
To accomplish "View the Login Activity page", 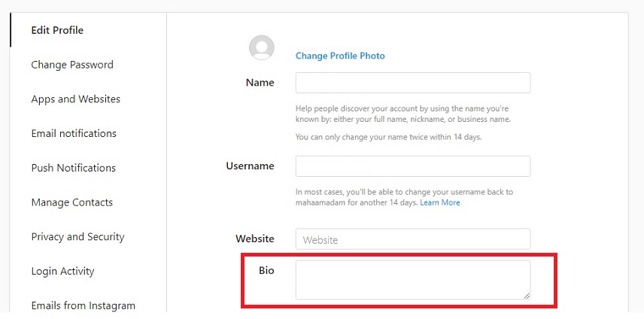I will pyautogui.click(x=63, y=272).
